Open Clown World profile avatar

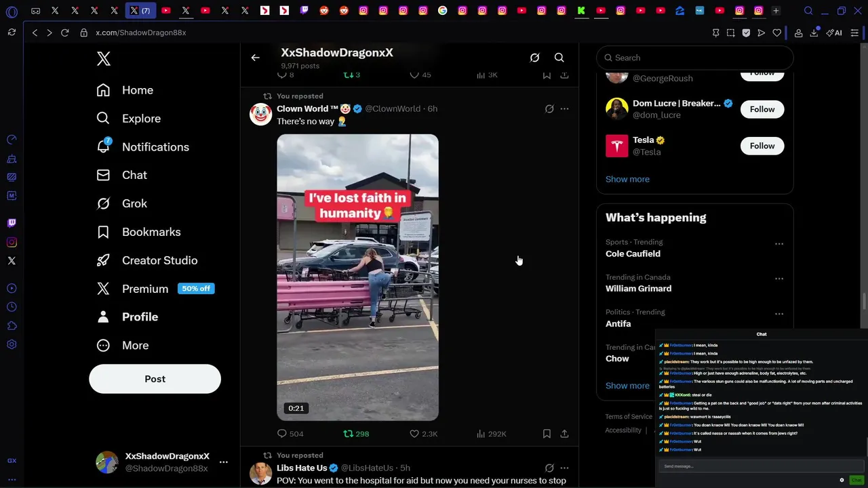click(x=260, y=115)
